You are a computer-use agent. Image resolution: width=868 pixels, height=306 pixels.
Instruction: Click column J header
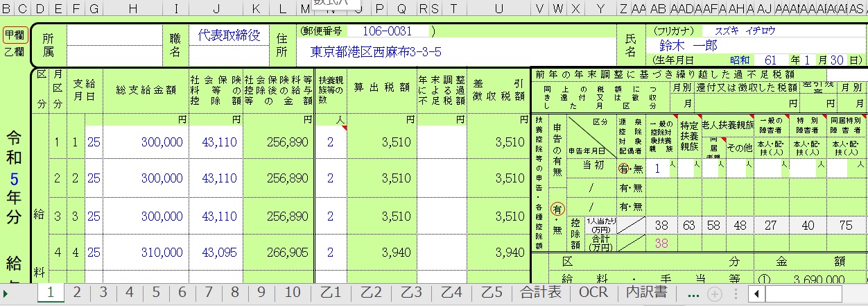point(216,8)
